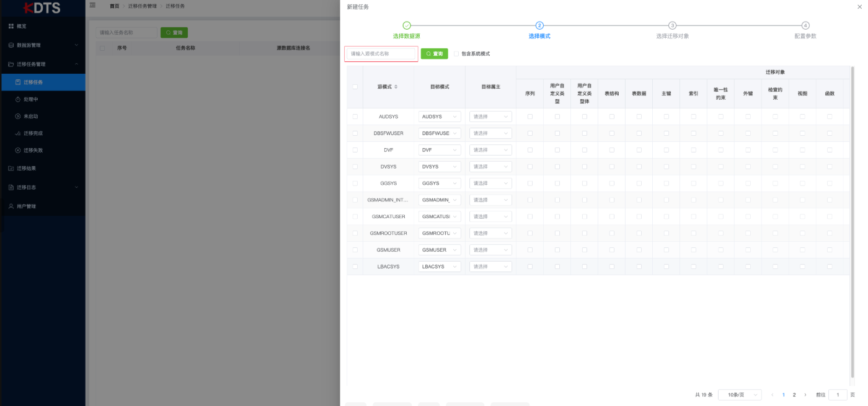This screenshot has width=868, height=406.
Task: Click the 迁移失败 x-circle icon in sidebar
Action: [18, 150]
